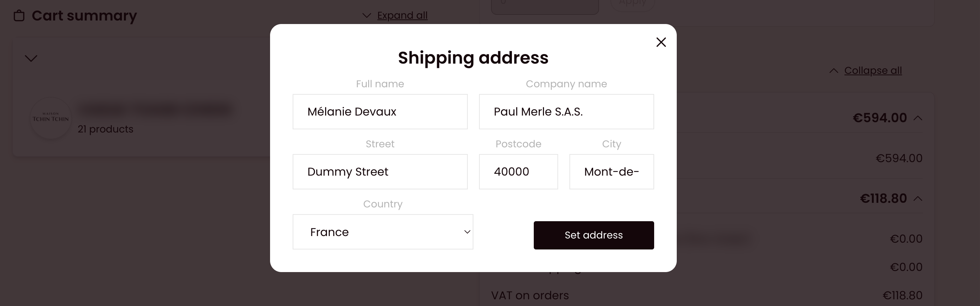The image size is (980, 306).
Task: Click the Cart summary heading
Action: 84,16
